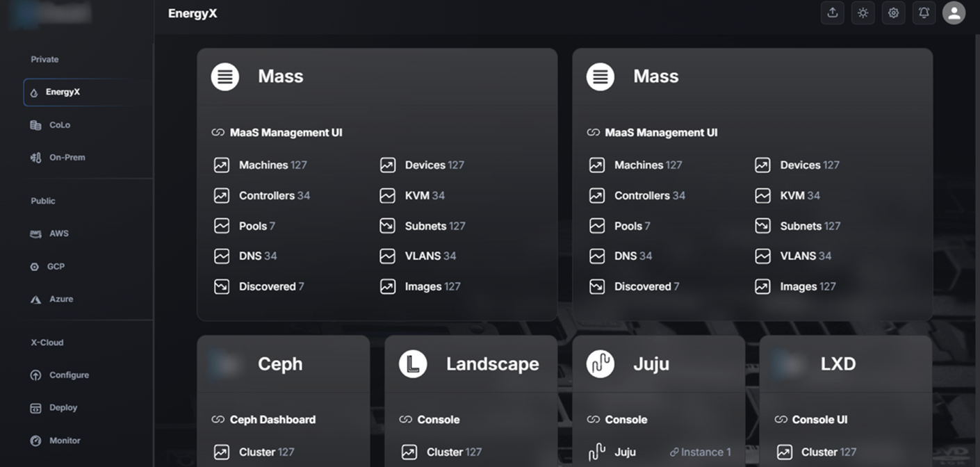Choose Azure in the sidebar
980x467 pixels.
coord(51,300)
